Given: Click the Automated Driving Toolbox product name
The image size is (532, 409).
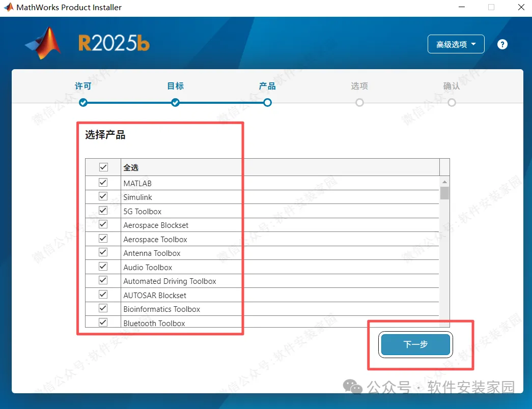Looking at the screenshot, I should point(170,281).
